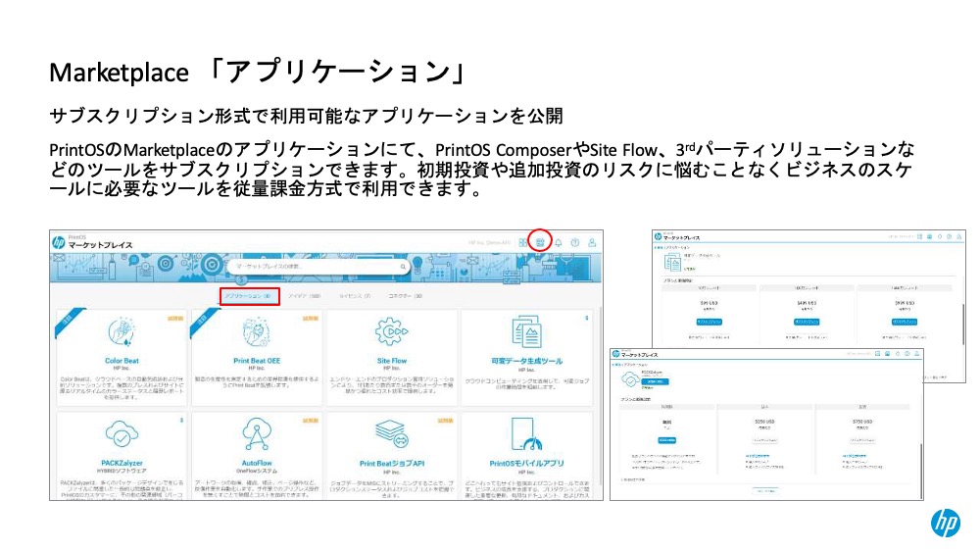
Task: Click the Site Flow gear icon
Action: (391, 332)
